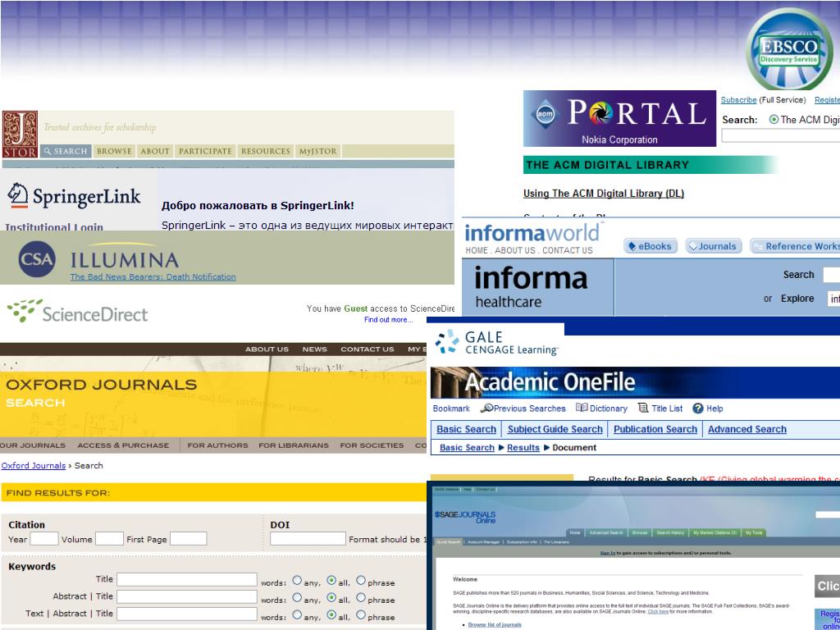Click the EBSCO Discovery Service round logo
840x630 pixels.
pyautogui.click(x=789, y=50)
